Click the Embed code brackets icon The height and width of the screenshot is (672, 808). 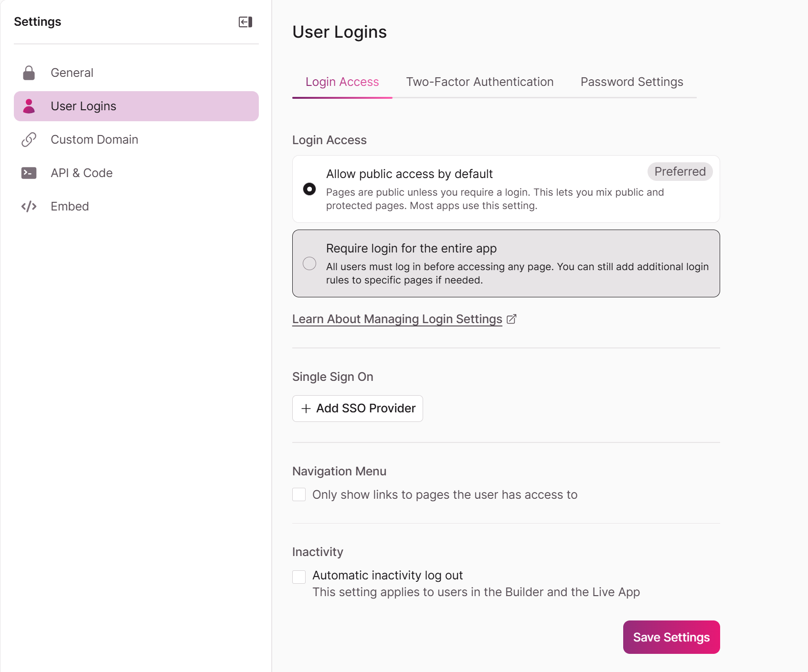[x=29, y=206]
